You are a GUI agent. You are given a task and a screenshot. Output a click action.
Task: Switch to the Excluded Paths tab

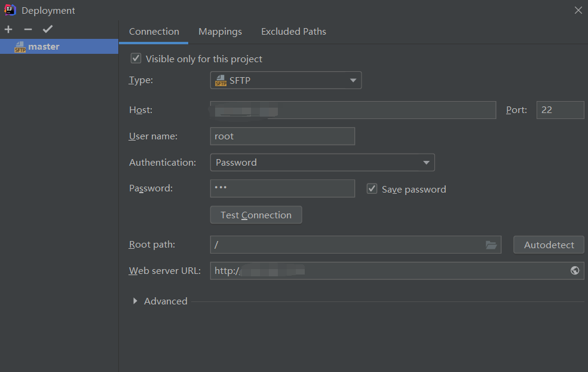point(293,32)
